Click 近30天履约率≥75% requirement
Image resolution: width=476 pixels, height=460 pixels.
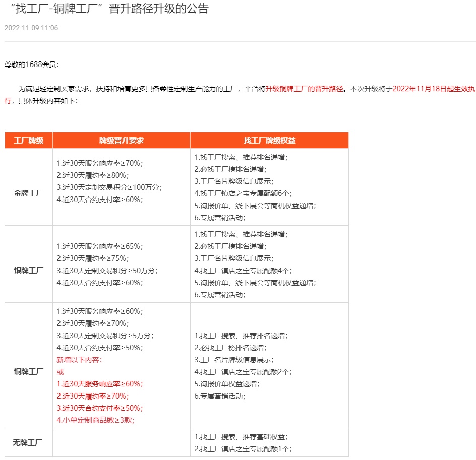click(93, 258)
